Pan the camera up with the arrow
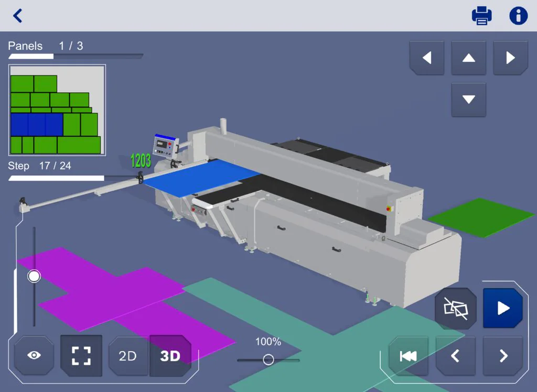 click(x=468, y=58)
